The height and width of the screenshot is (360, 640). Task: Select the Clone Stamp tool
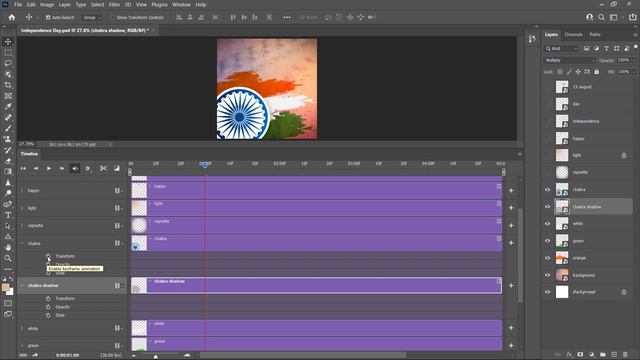tap(8, 139)
